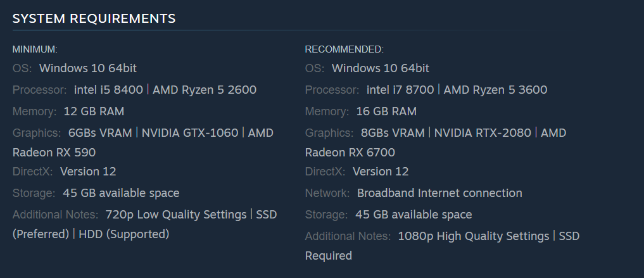The height and width of the screenshot is (278, 644).
Task: Click the NVIDIA GTX-1060 graphics text
Action: (x=190, y=133)
